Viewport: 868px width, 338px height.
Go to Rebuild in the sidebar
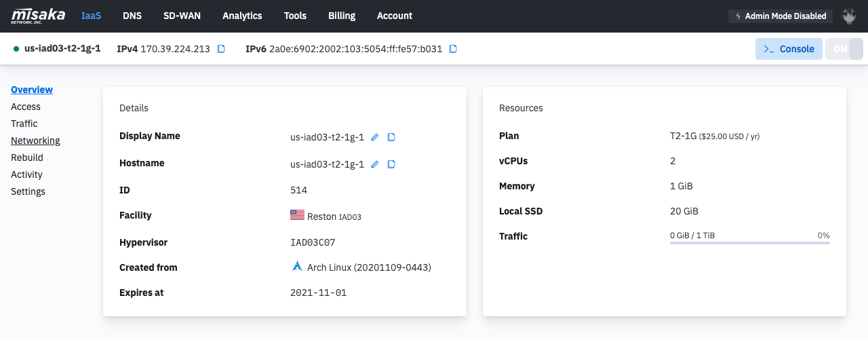click(27, 157)
